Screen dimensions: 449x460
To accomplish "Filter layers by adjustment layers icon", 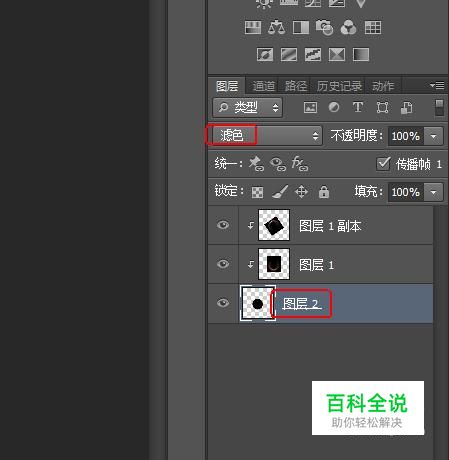I will click(x=334, y=107).
